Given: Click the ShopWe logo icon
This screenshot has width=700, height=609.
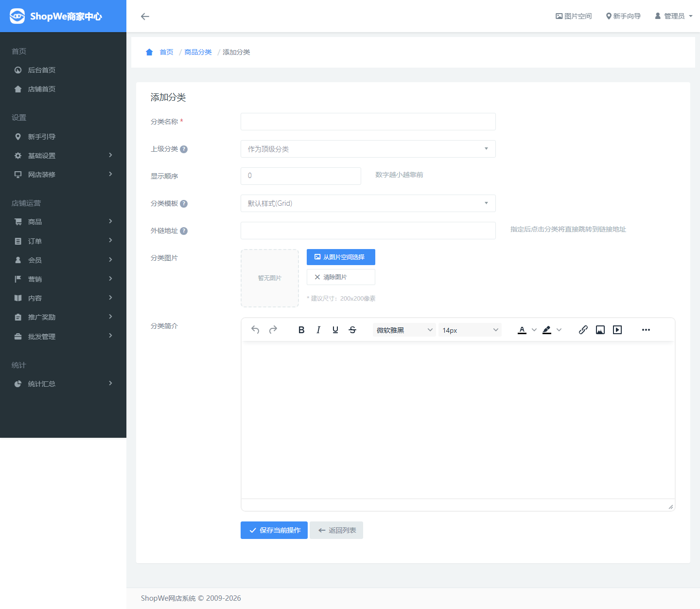Looking at the screenshot, I should tap(17, 16).
